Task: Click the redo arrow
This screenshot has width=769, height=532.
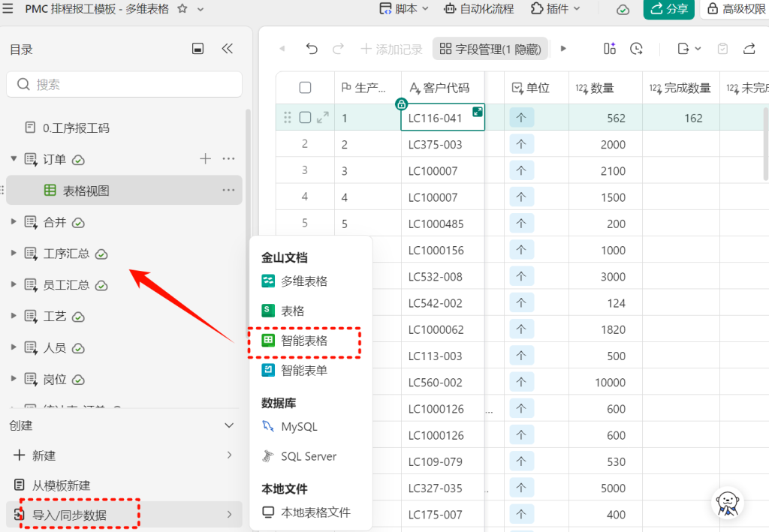Action: (x=338, y=49)
